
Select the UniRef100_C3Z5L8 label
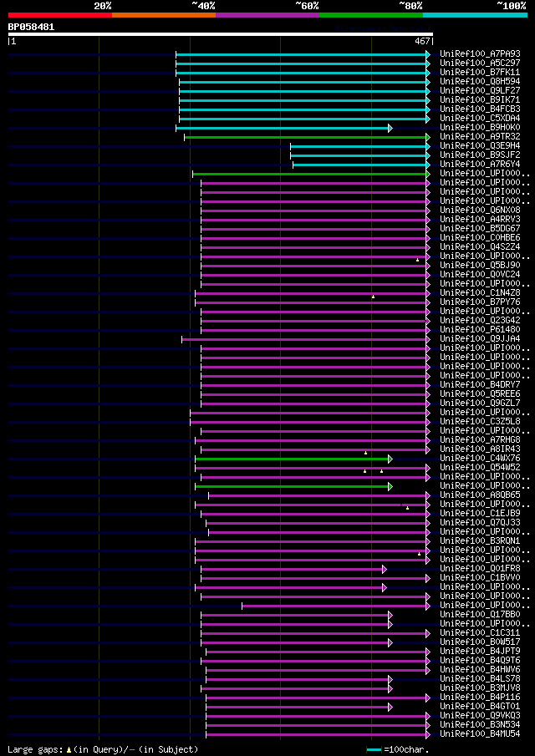click(480, 421)
